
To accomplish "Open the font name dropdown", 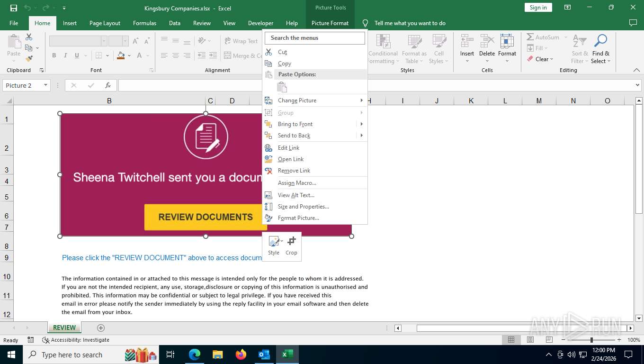I will [104, 41].
